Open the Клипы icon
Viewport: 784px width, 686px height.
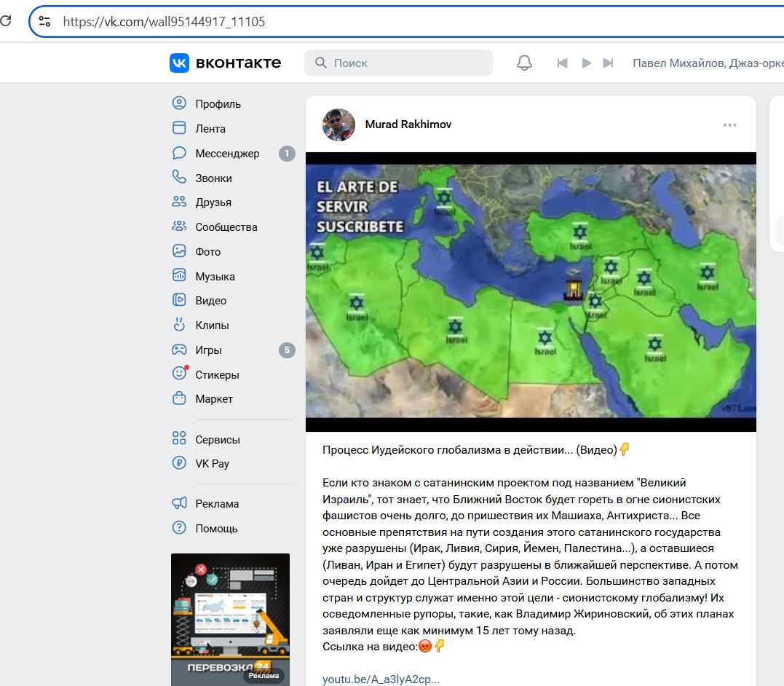pyautogui.click(x=179, y=325)
